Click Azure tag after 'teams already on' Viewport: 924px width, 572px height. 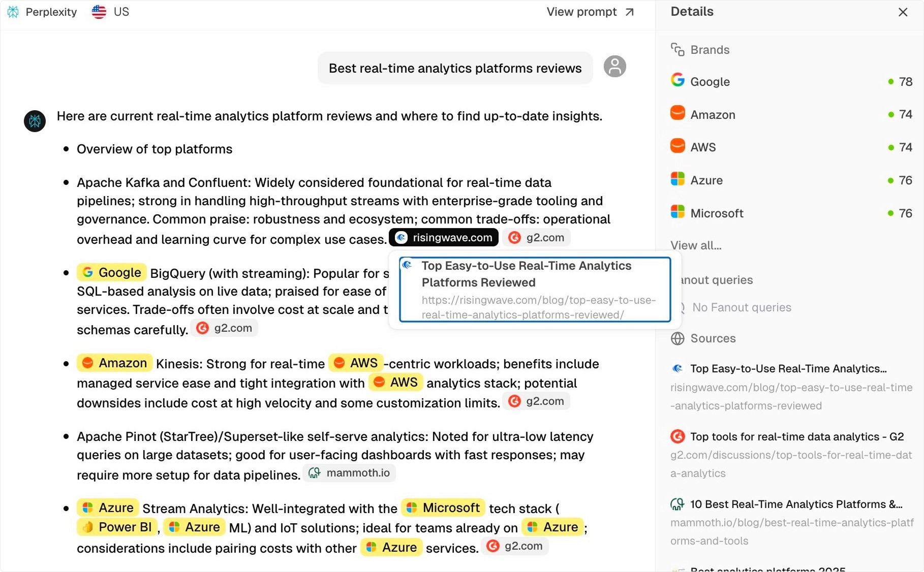[552, 527]
